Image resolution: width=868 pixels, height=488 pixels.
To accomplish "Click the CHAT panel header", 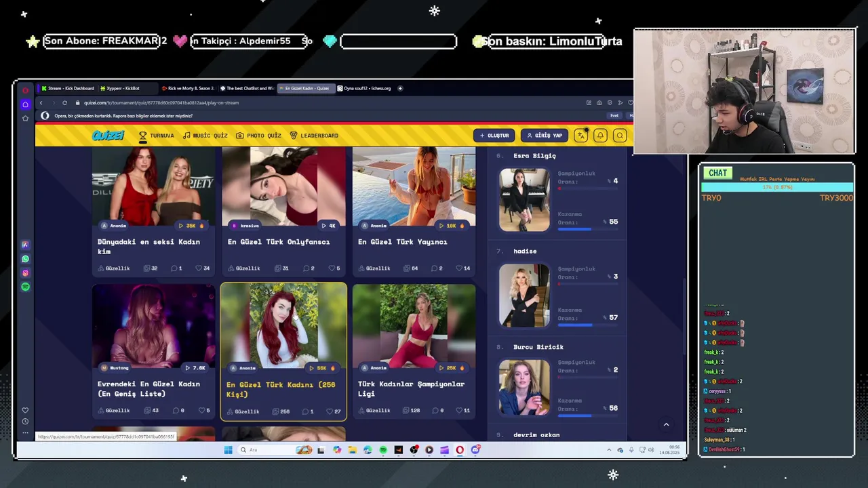I will [717, 174].
